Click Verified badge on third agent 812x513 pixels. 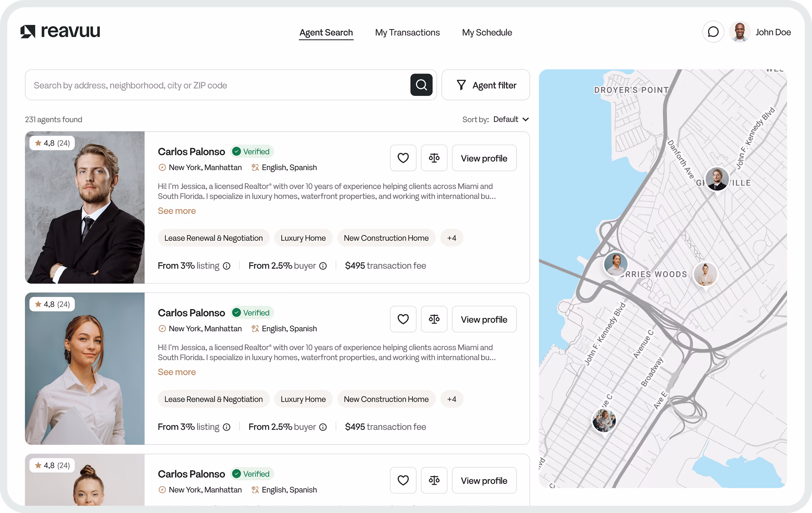[252, 474]
